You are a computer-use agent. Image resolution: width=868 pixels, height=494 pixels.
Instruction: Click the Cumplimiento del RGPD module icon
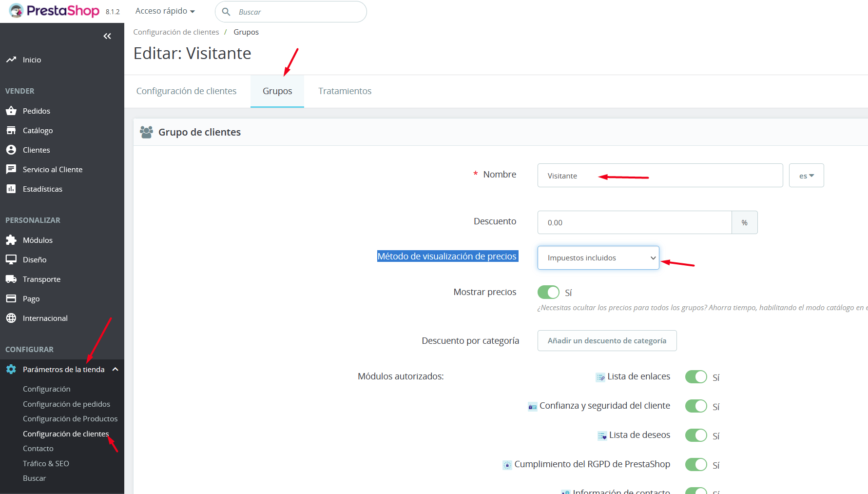coord(507,465)
